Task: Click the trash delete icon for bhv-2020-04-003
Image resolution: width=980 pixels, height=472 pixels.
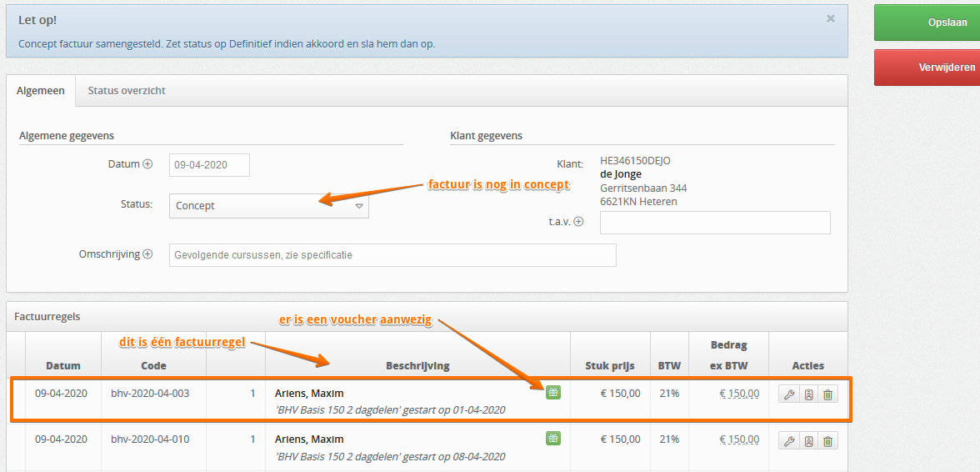Action: tap(827, 394)
